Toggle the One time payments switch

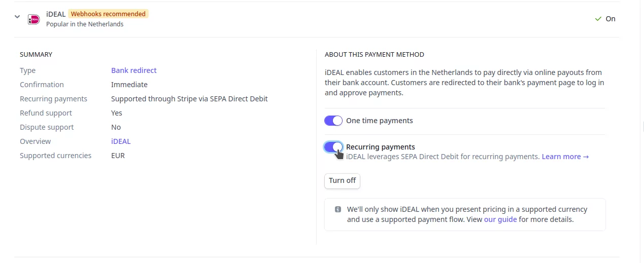[x=333, y=121]
